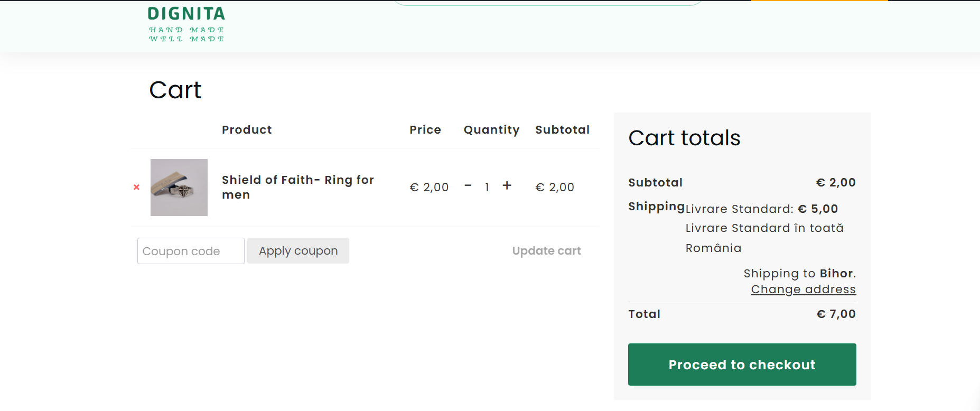
Task: Click the Cart page heading
Action: point(175,90)
